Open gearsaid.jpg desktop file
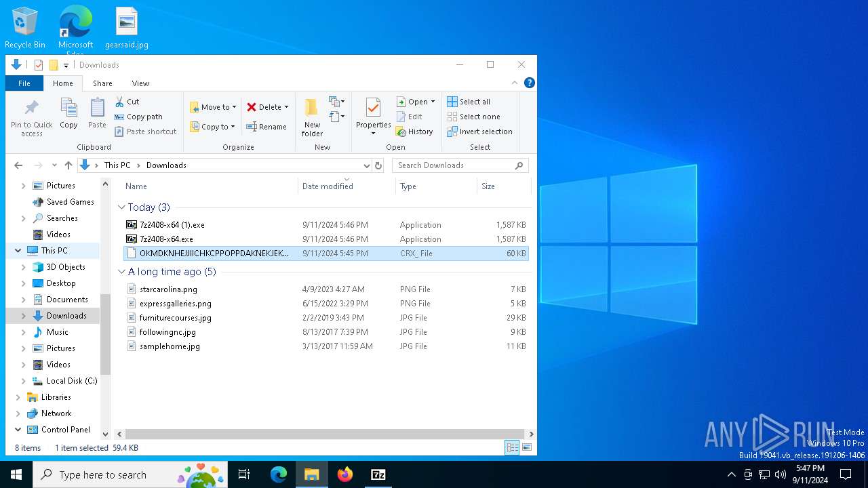This screenshot has width=868, height=488. [x=127, y=28]
